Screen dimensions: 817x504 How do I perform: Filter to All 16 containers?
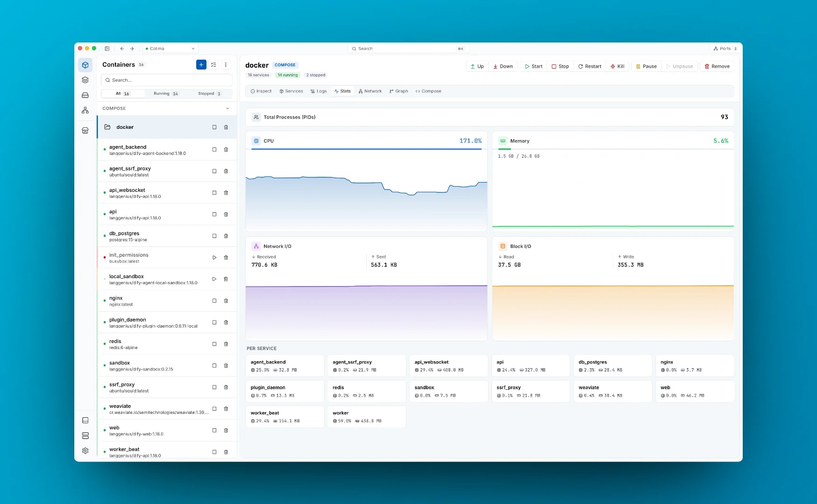click(x=122, y=94)
